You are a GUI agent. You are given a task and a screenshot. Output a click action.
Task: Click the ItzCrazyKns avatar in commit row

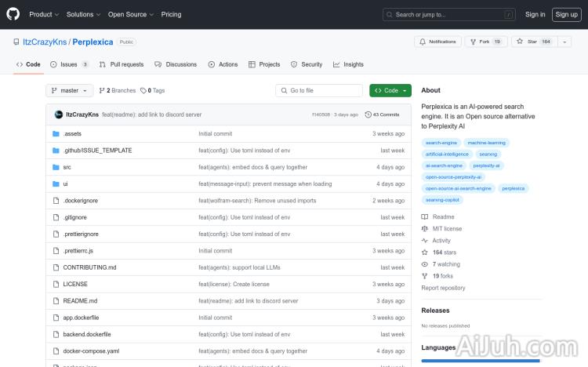[x=58, y=114]
